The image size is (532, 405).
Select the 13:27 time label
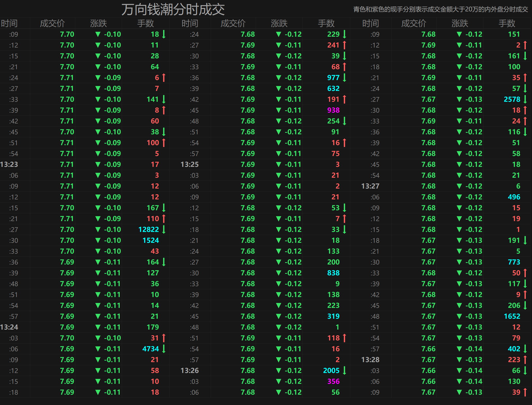pyautogui.click(x=370, y=186)
